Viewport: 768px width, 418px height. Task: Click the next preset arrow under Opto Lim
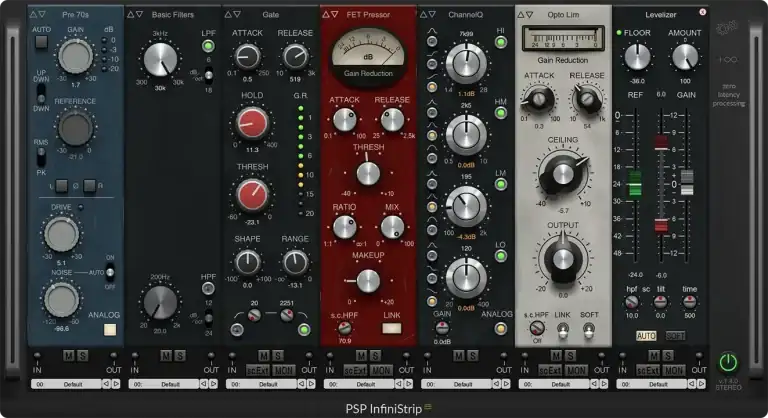603,384
